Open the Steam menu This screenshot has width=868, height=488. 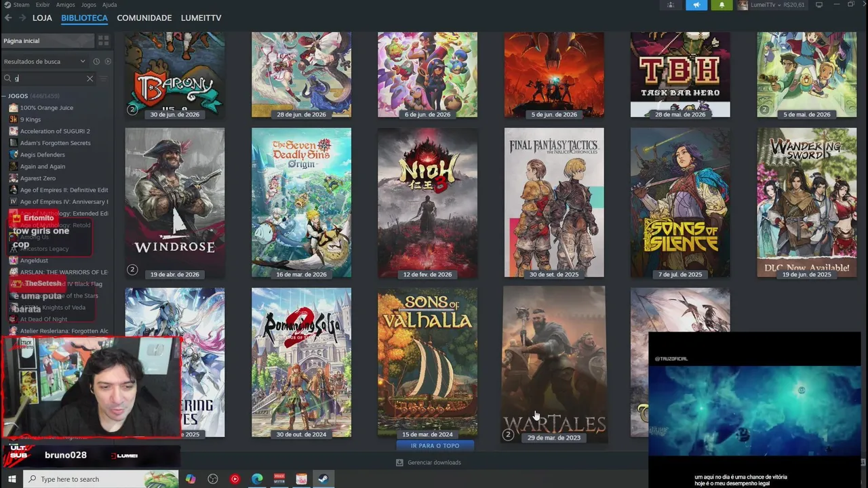coord(21,5)
